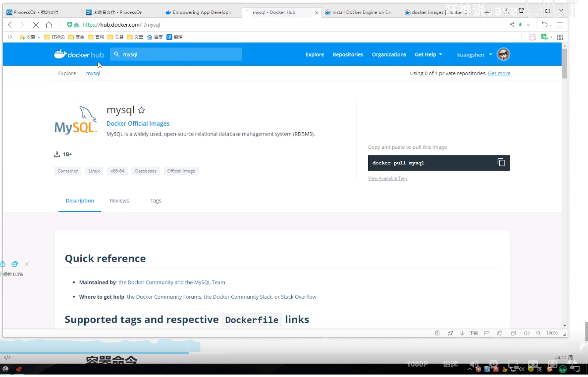The image size is (588, 377).
Task: Click the Docker Hub logo
Action: (x=79, y=54)
